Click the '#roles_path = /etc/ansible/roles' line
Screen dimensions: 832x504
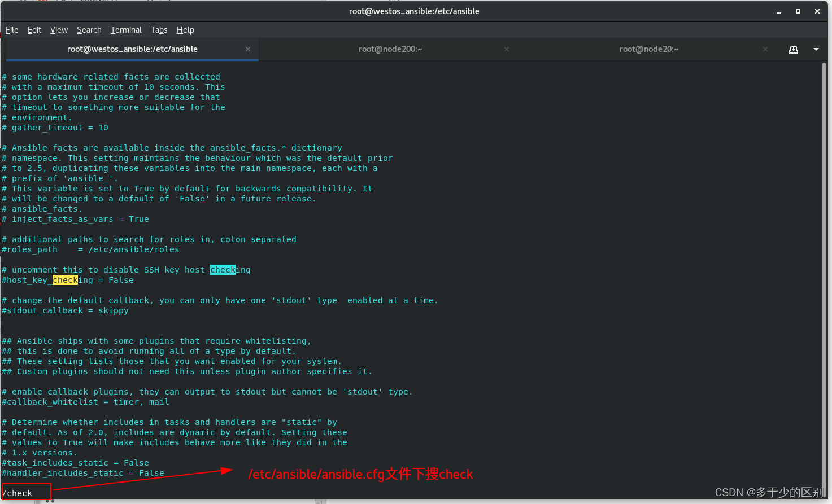point(90,249)
